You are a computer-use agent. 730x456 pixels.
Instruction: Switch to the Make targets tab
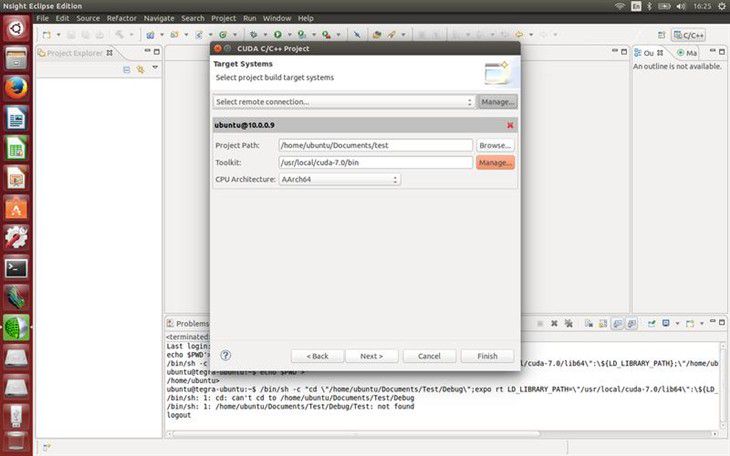click(x=687, y=53)
